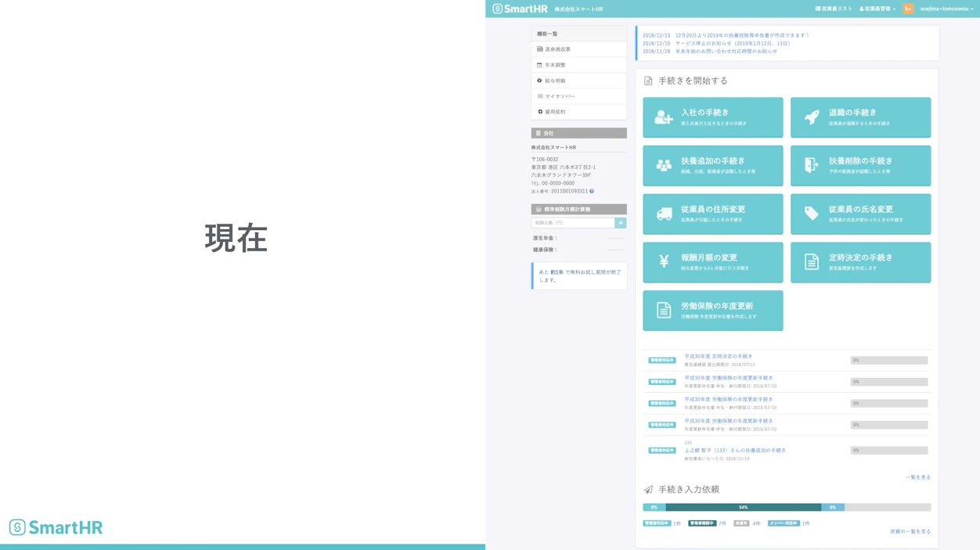Open the 報酬月額の変更 yen-icon card
The height and width of the screenshot is (550, 980).
point(712,262)
